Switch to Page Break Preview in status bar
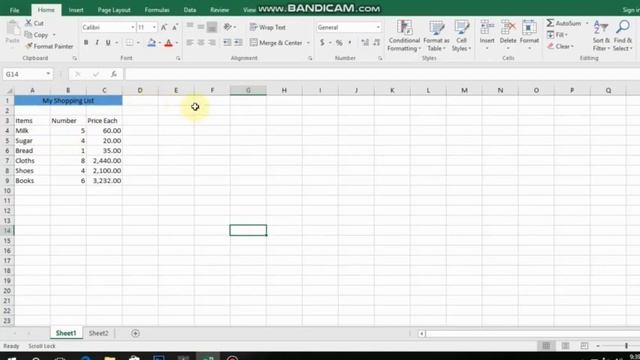Image resolution: width=640 pixels, height=360 pixels. click(584, 346)
